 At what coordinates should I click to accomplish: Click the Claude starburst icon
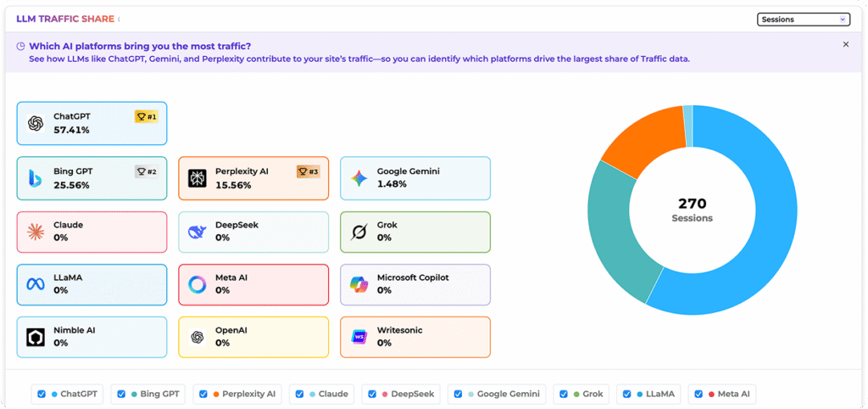click(x=36, y=232)
